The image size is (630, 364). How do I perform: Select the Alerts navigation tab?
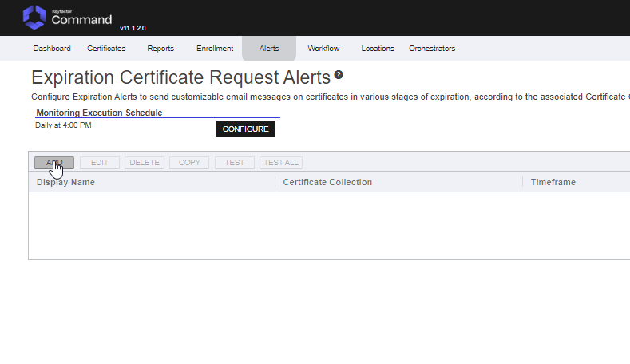tap(269, 49)
